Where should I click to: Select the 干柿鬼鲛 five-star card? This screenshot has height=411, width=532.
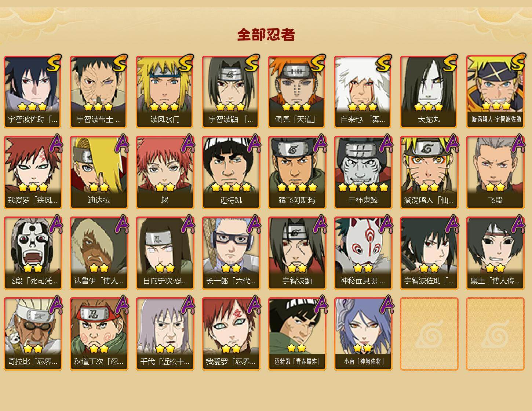[363, 172]
